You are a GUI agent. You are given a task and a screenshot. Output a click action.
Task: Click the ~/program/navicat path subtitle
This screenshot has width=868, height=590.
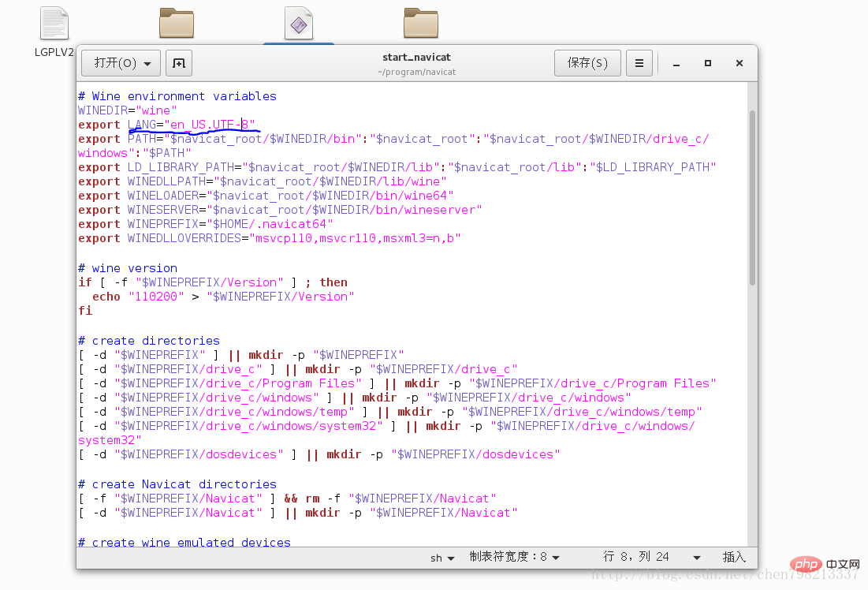417,72
